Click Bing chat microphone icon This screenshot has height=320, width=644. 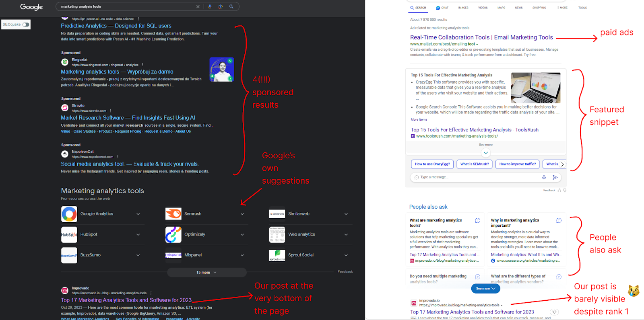pos(544,177)
